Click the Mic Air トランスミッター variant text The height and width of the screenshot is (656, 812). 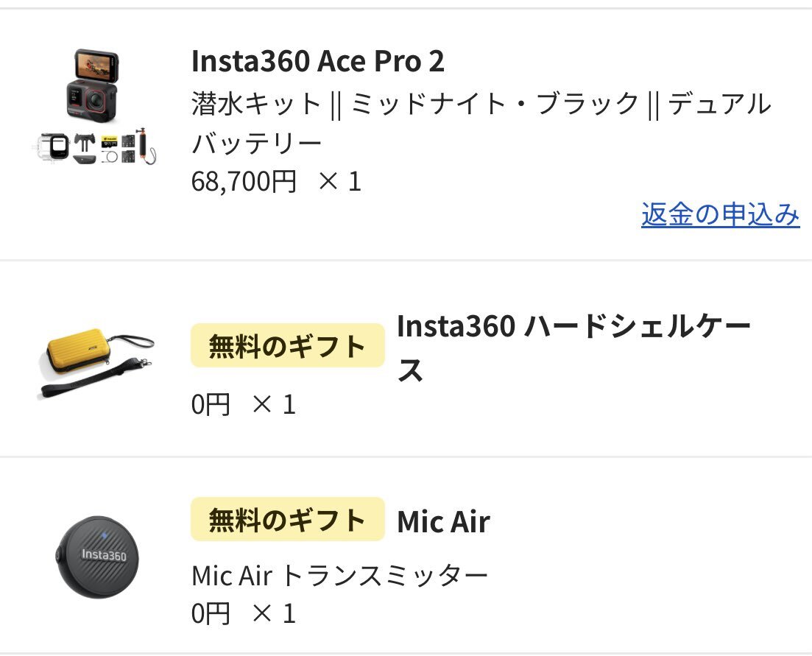[x=339, y=575]
